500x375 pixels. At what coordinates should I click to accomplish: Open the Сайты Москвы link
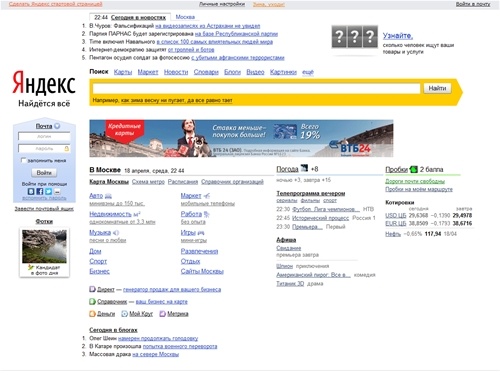202,271
